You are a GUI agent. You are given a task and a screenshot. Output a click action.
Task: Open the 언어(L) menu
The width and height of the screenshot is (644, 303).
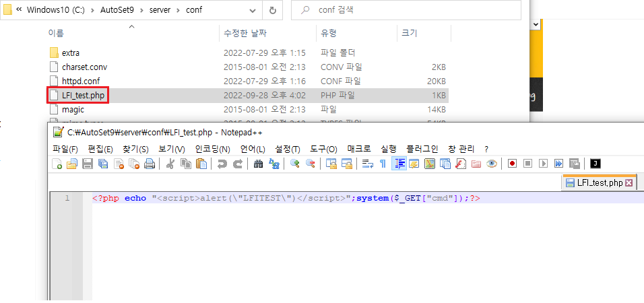click(x=253, y=149)
